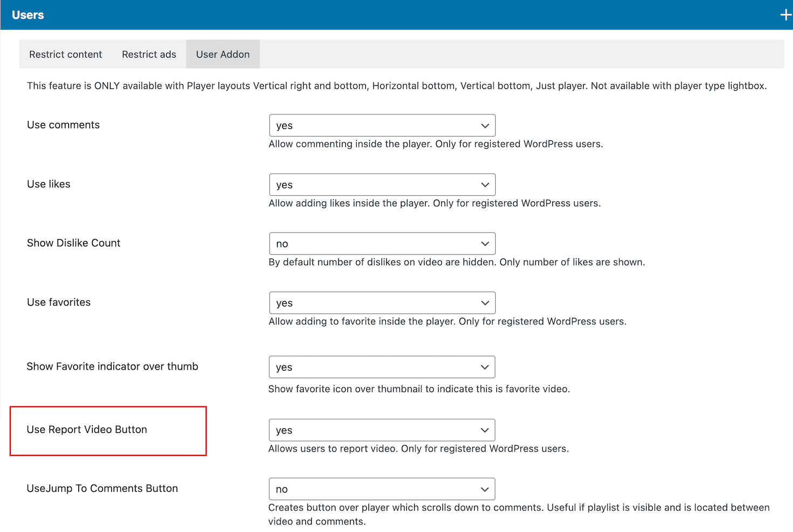Open the Show Dislike Count dropdown

tap(382, 244)
